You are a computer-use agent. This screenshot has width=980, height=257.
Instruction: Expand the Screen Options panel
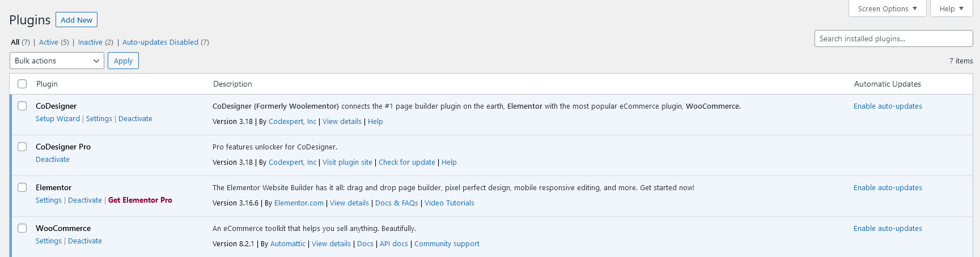point(887,8)
